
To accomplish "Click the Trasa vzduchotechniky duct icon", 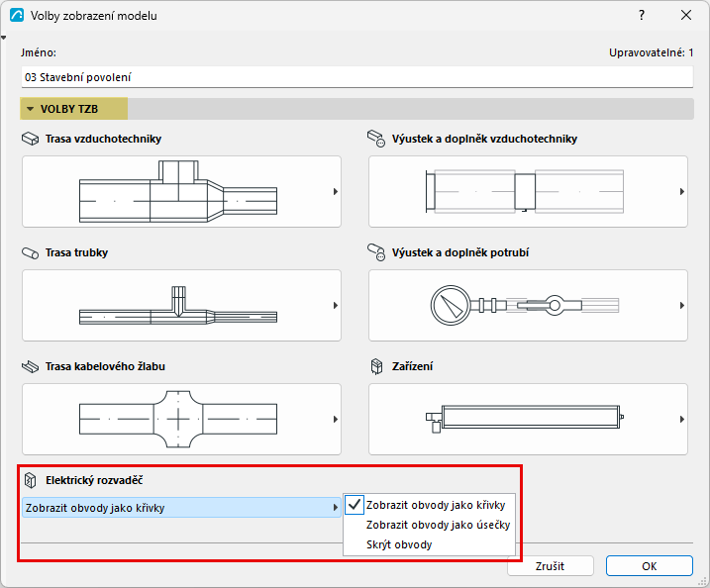I will coord(31,139).
